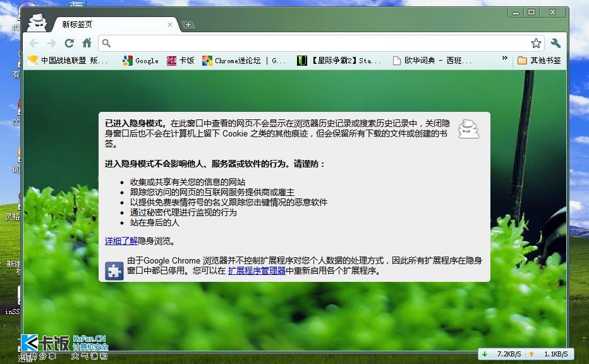Click the 收集或共享有关您的信息的网站 list item

(x=188, y=182)
